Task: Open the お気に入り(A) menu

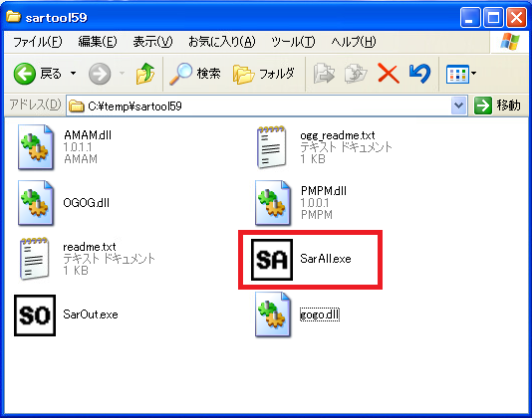Action: pos(222,42)
